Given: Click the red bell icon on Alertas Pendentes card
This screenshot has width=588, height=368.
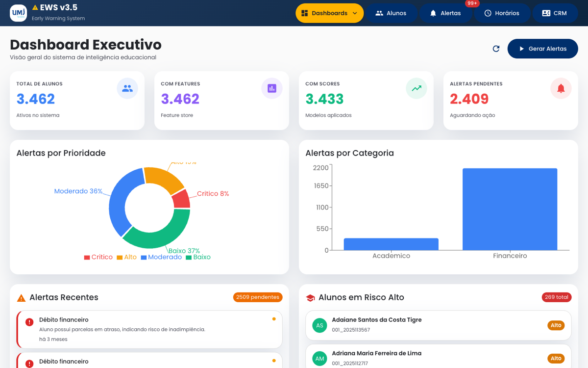Looking at the screenshot, I should [x=561, y=88].
